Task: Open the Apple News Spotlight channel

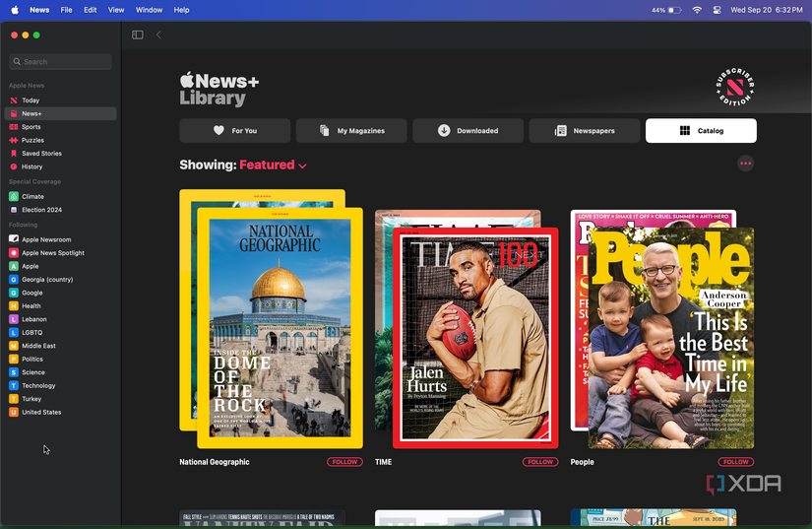Action: point(61,253)
